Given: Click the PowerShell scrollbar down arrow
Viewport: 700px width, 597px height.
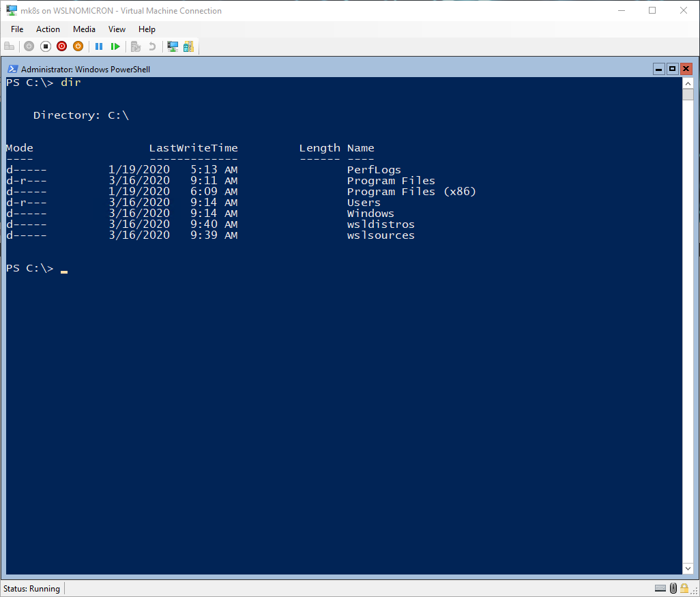Looking at the screenshot, I should coord(688,568).
